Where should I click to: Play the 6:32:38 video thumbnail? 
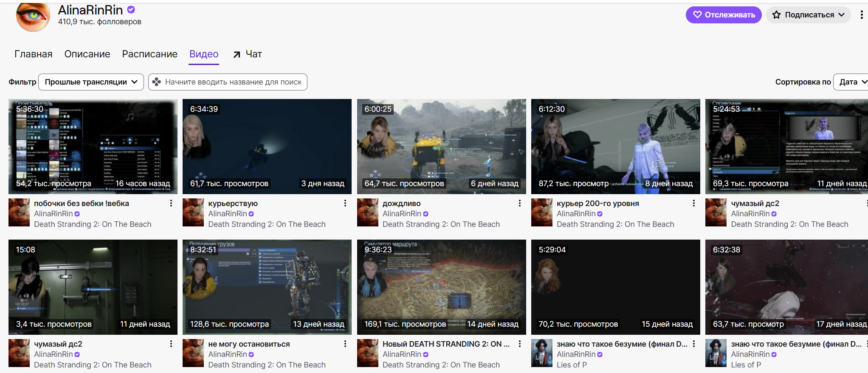786,287
